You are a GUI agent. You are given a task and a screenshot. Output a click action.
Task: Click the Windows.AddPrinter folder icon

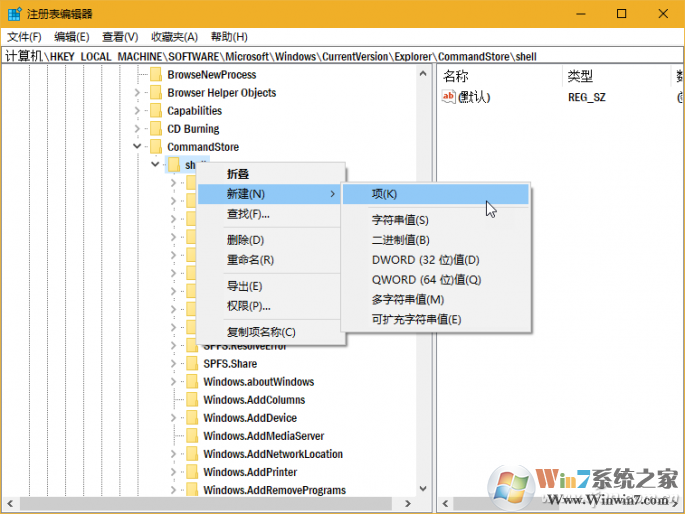click(x=190, y=472)
